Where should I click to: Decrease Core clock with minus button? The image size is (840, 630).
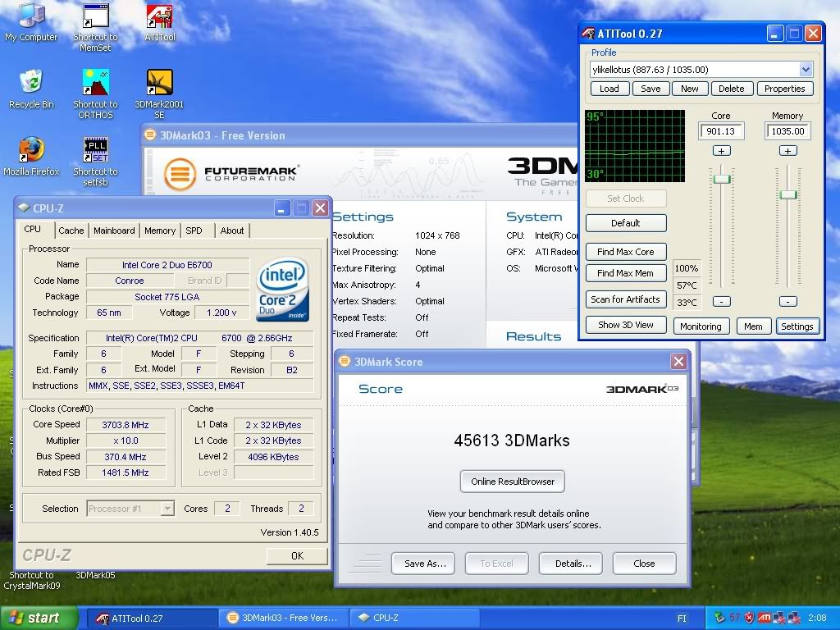[722, 302]
